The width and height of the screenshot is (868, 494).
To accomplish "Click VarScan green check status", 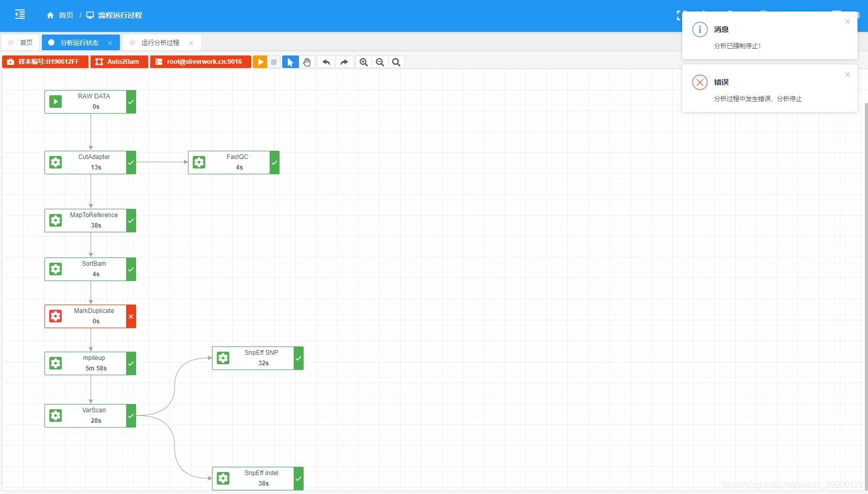I will 131,416.
